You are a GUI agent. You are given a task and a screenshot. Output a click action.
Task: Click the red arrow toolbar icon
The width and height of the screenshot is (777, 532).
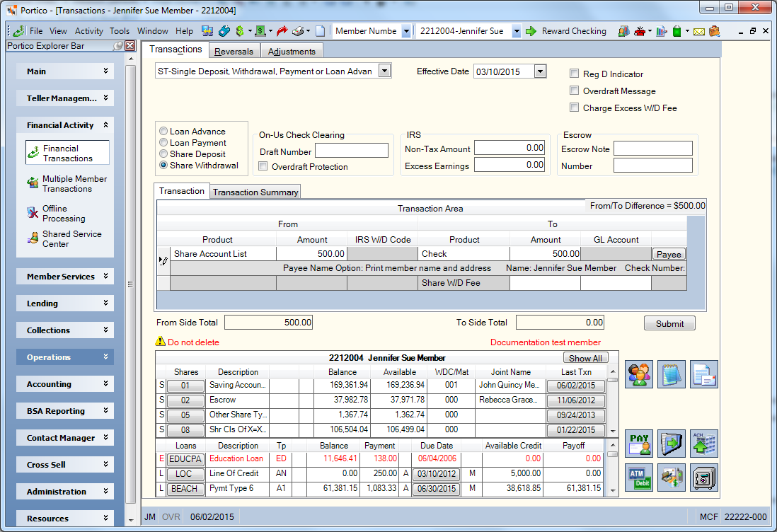pyautogui.click(x=282, y=31)
